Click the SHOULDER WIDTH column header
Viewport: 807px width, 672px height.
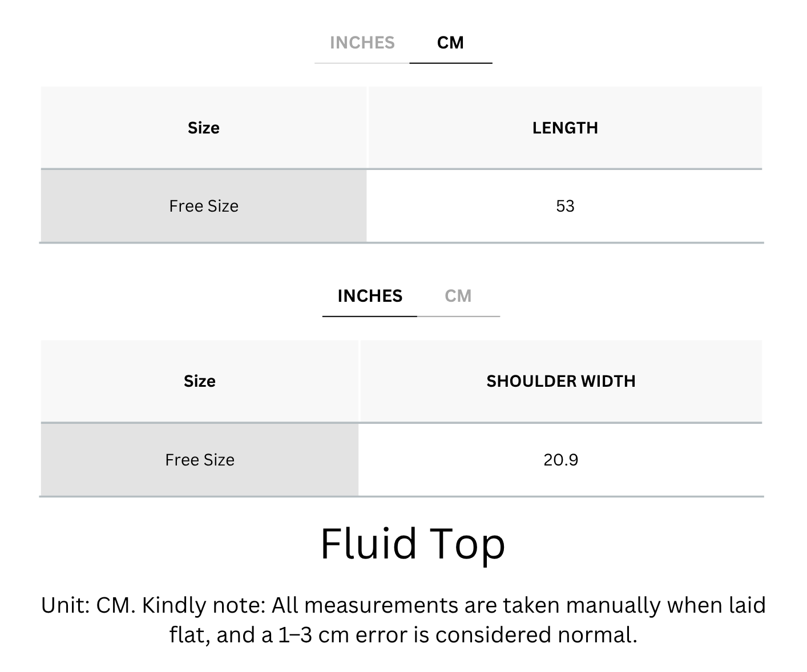click(561, 381)
